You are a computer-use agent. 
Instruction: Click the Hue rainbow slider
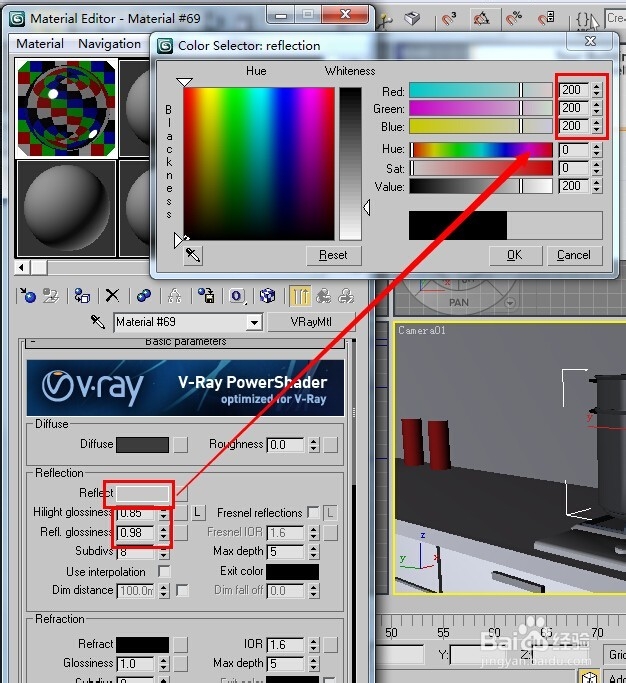tap(481, 150)
